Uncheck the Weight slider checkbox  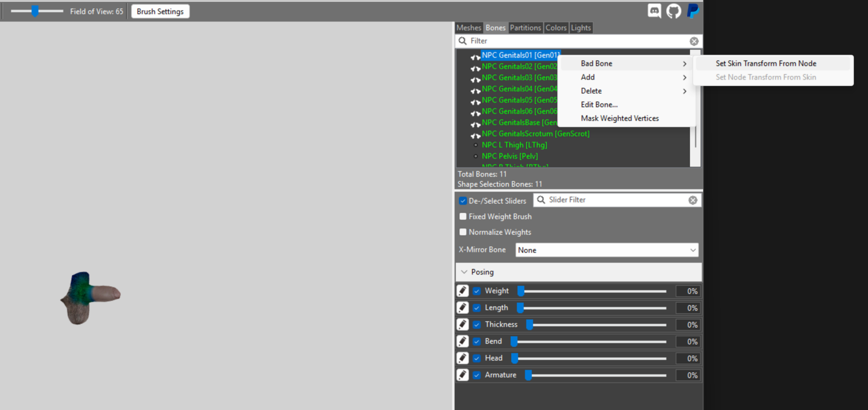[x=476, y=291]
